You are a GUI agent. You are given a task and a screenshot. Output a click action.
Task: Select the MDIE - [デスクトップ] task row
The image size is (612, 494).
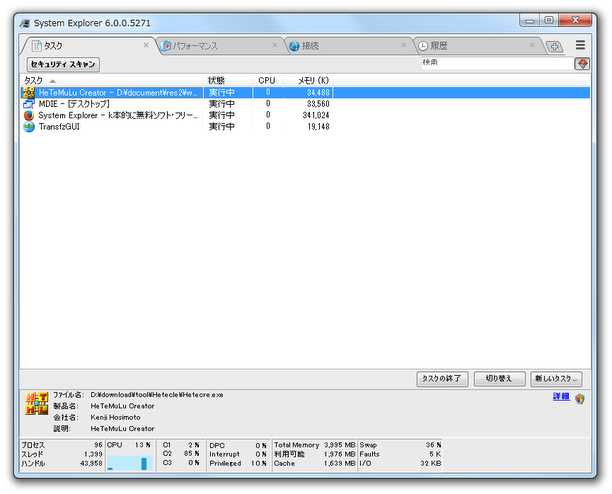click(305, 104)
